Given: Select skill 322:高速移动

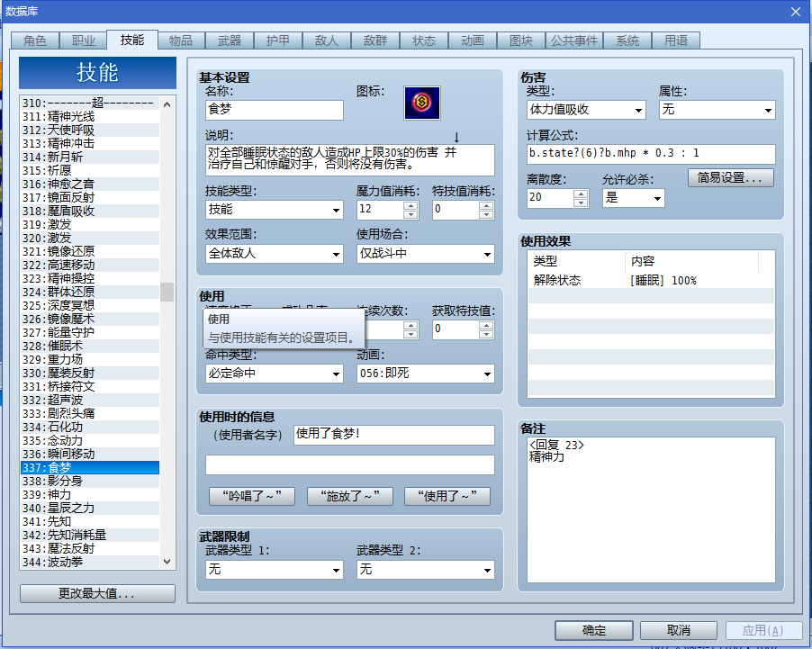Looking at the screenshot, I should click(x=90, y=265).
